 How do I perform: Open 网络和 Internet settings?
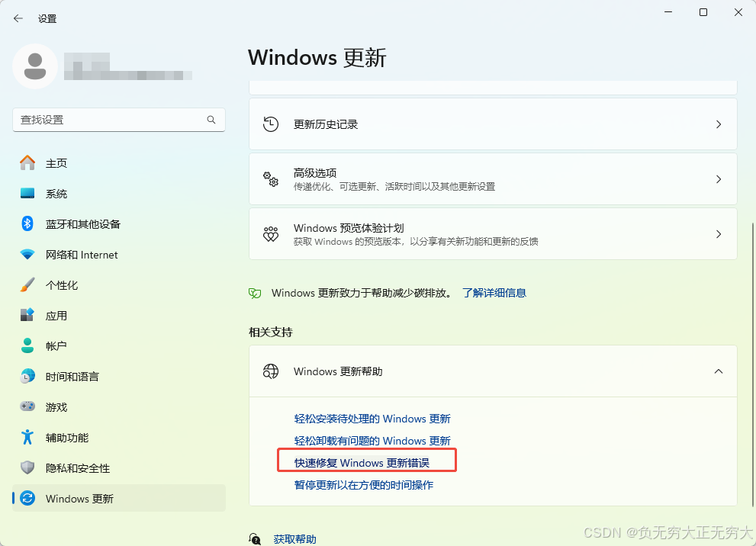click(118, 254)
